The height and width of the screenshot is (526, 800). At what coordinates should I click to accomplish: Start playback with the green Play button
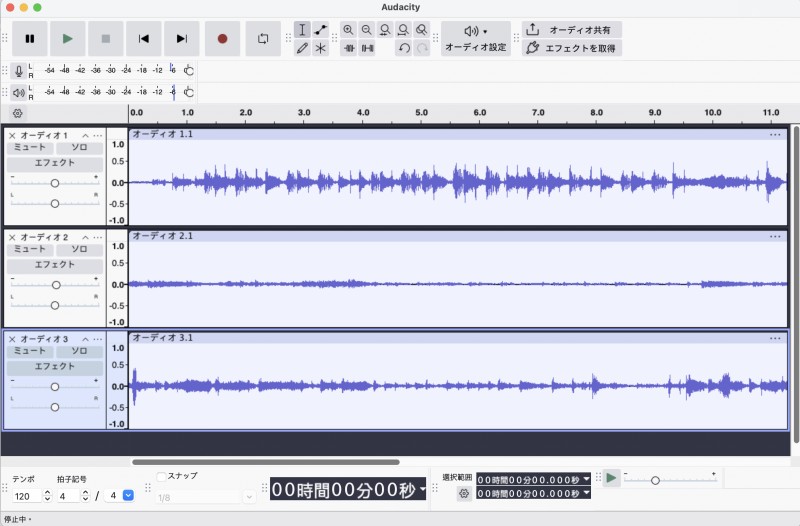tap(67, 39)
